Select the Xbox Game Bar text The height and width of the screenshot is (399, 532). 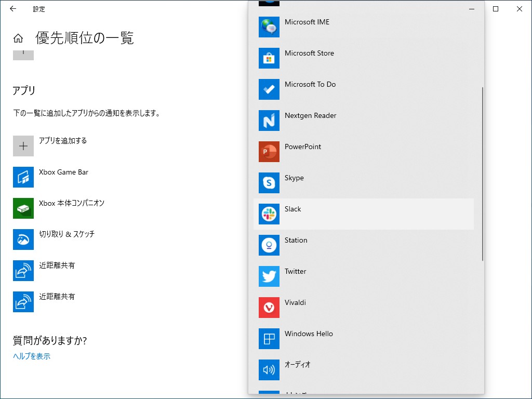tap(63, 172)
